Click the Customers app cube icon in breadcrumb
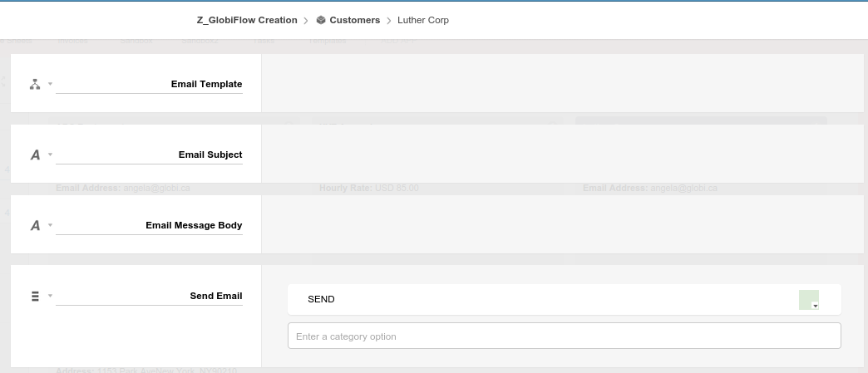Viewport: 868px width, 373px height. tap(321, 20)
